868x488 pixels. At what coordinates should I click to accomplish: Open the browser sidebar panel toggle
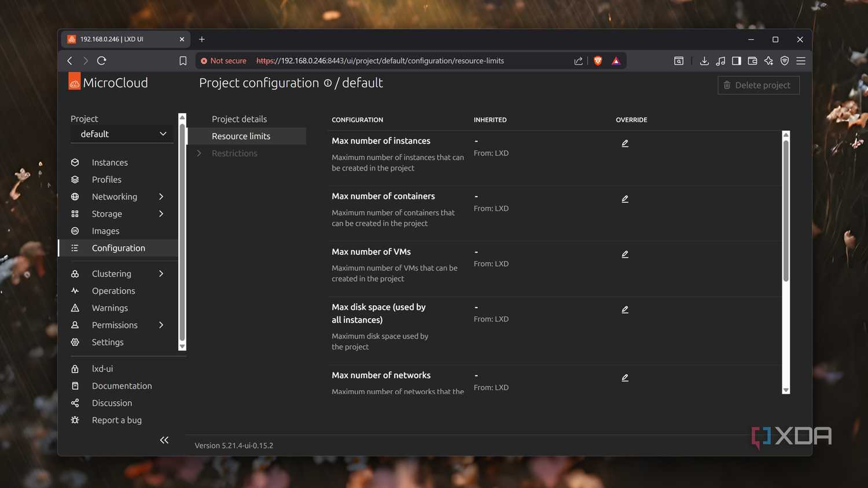[x=737, y=61]
